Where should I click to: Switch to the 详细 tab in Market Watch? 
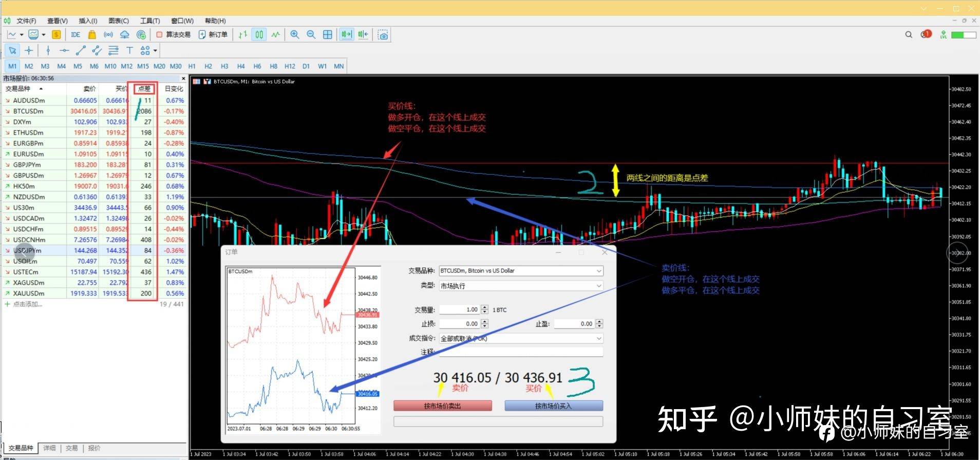click(49, 448)
